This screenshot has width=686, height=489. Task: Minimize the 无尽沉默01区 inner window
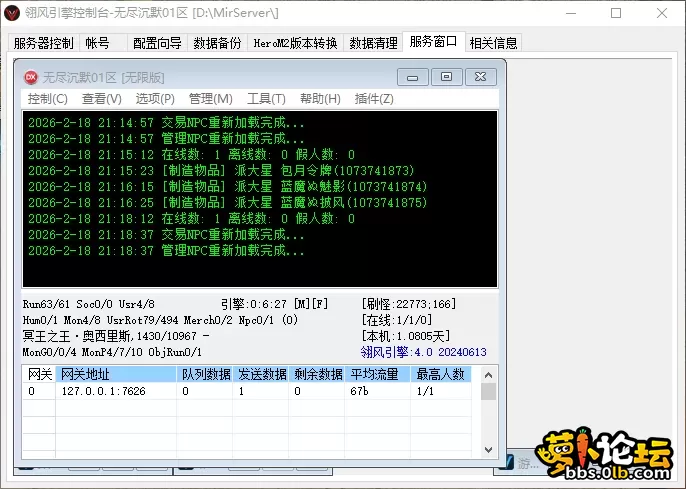pyautogui.click(x=412, y=77)
